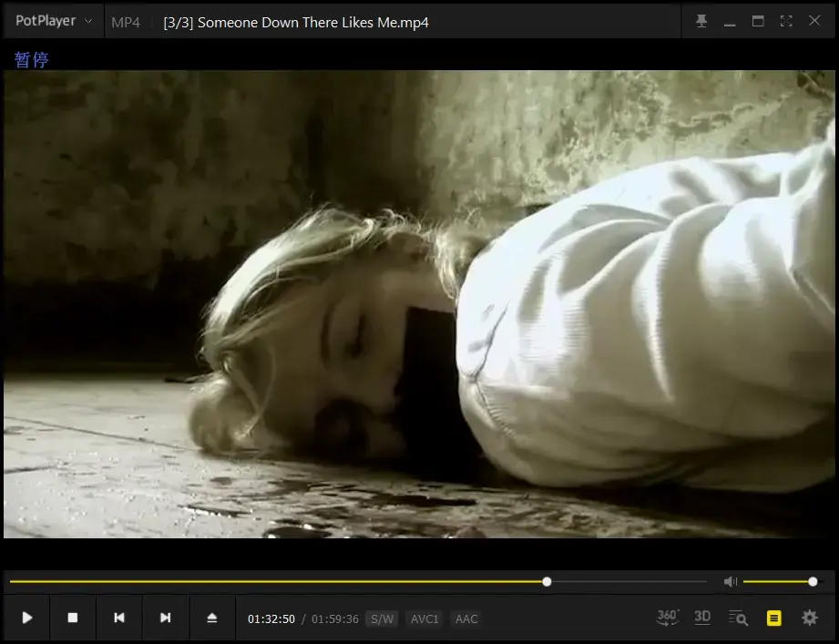Open the settings gear control panel
The height and width of the screenshot is (644, 839).
coord(810,618)
